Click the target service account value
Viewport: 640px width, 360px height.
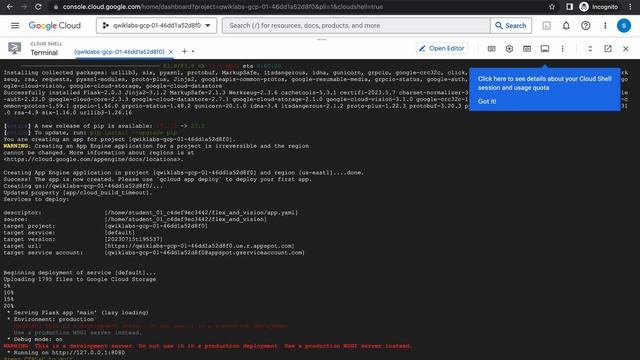[x=204, y=253]
